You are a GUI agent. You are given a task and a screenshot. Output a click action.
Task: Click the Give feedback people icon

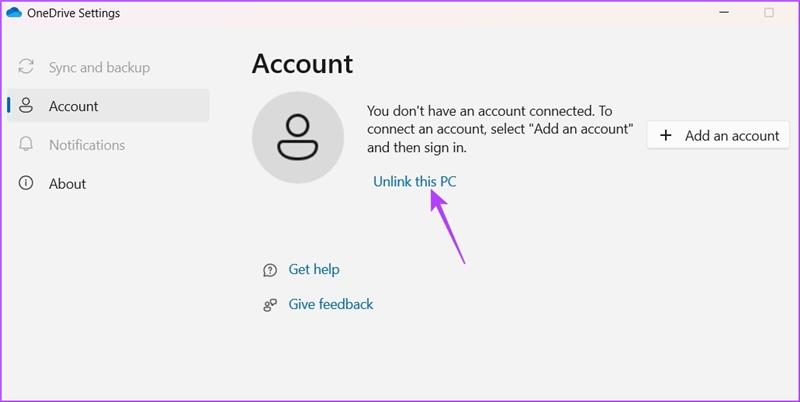[x=270, y=305]
